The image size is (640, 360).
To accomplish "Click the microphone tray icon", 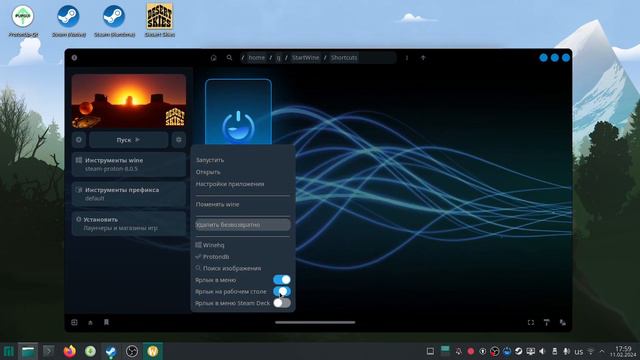I will pyautogui.click(x=567, y=351).
